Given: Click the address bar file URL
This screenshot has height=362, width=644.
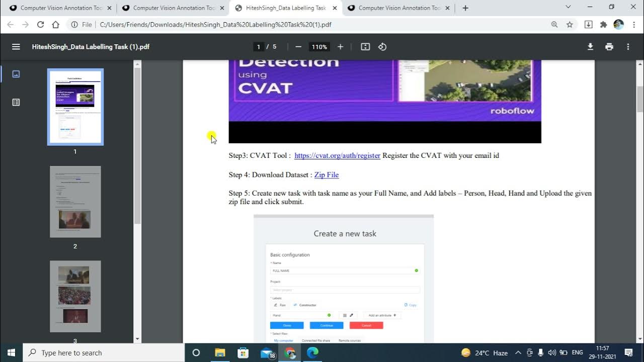Looking at the screenshot, I should (215, 24).
